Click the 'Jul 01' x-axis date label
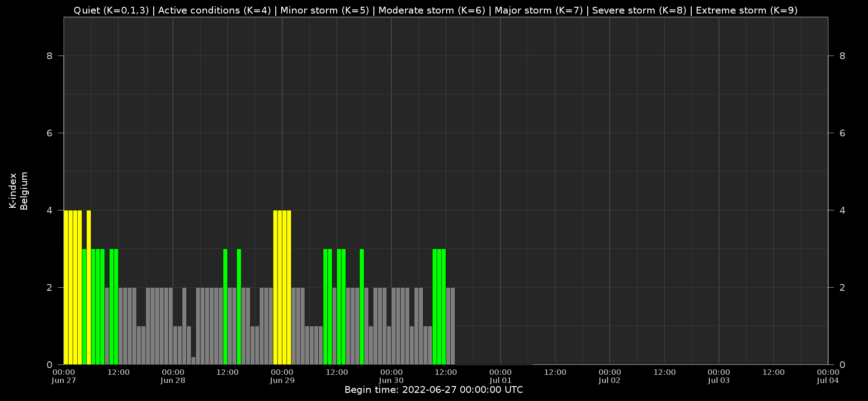The height and width of the screenshot is (401, 868). click(500, 380)
